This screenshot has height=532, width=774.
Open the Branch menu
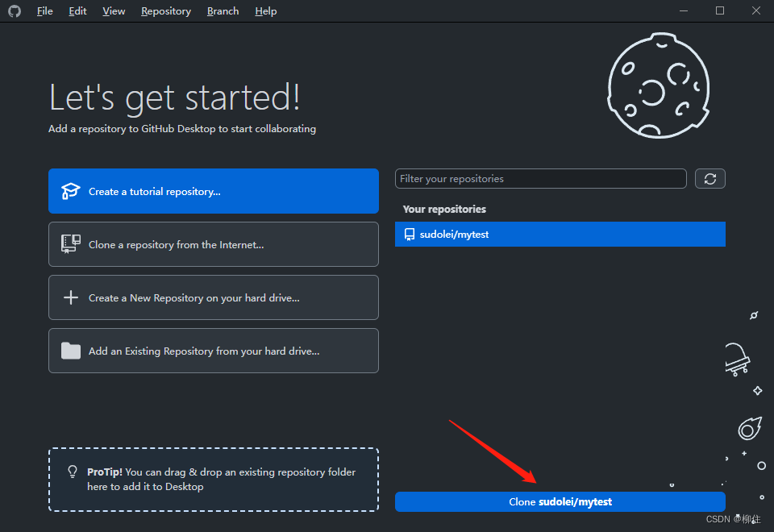click(x=223, y=10)
